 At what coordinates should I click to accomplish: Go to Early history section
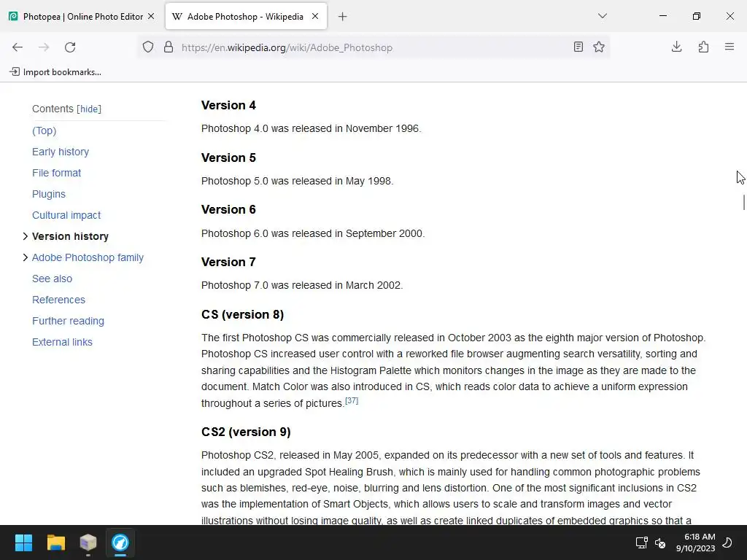(x=61, y=152)
